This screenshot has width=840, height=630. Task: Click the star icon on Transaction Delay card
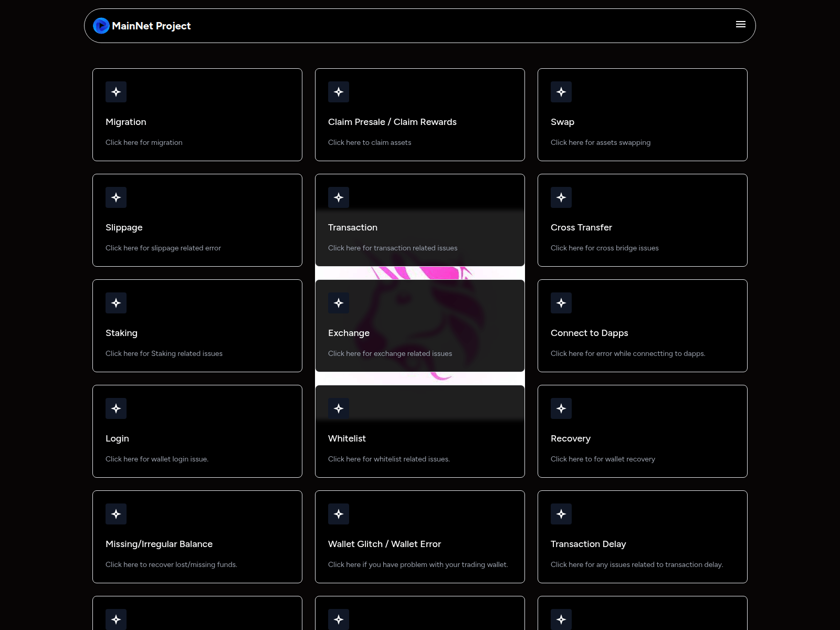561,514
